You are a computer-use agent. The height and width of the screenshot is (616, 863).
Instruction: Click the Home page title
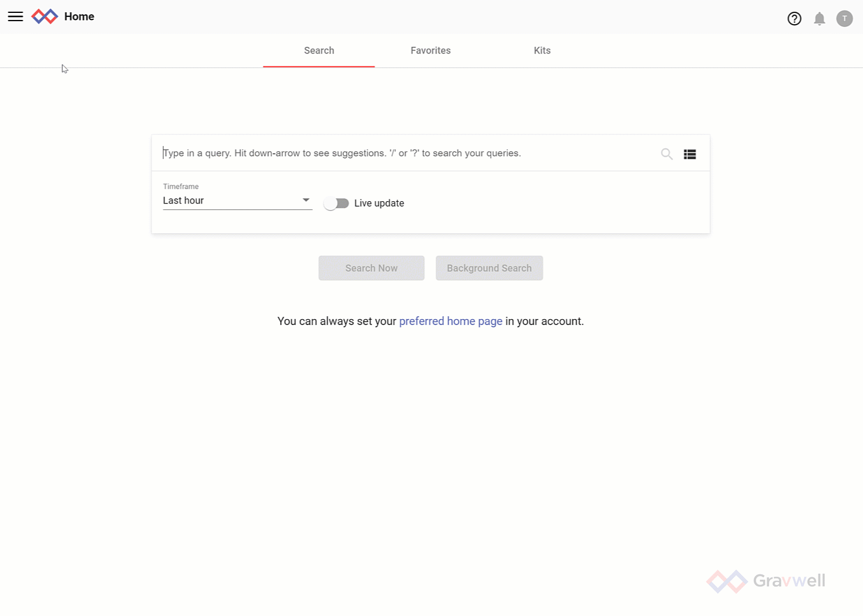pos(79,16)
